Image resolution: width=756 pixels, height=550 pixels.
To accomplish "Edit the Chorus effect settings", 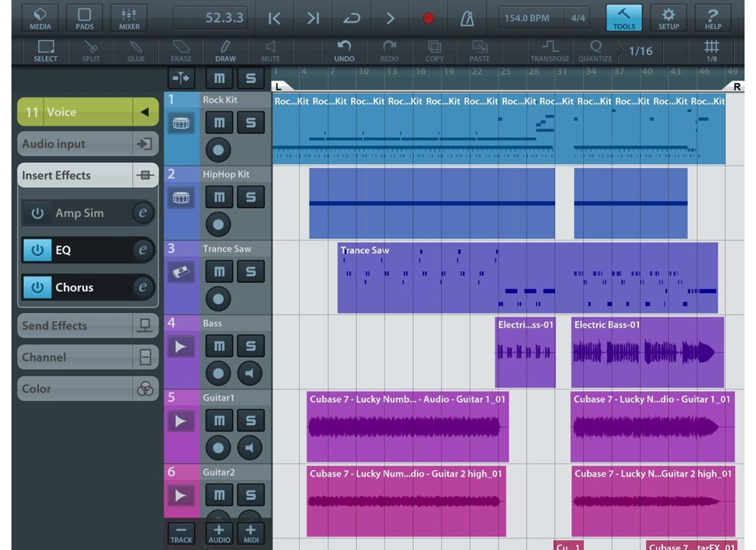I will tap(143, 287).
